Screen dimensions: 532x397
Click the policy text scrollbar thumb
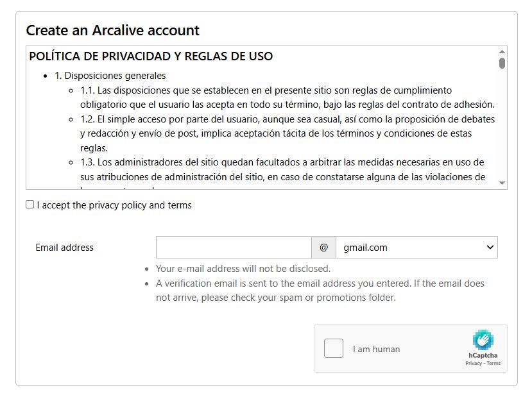tap(502, 63)
